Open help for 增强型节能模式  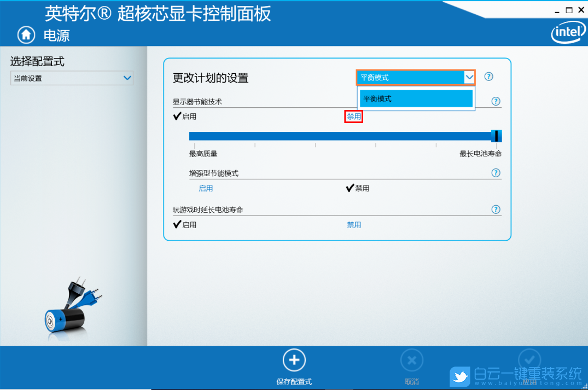click(x=496, y=172)
